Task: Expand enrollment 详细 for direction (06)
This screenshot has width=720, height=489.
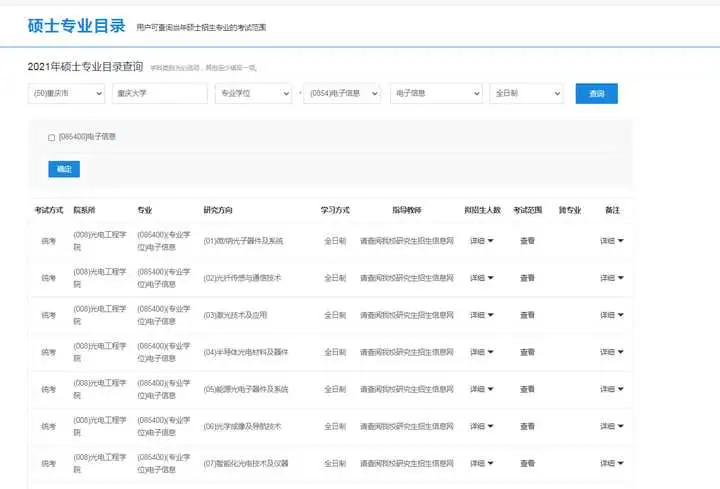Action: [481, 426]
